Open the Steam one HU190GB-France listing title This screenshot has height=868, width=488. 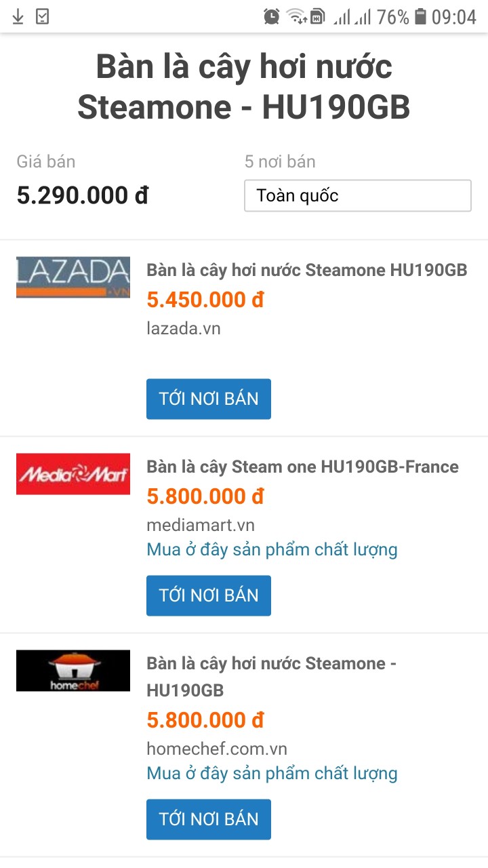tap(302, 467)
